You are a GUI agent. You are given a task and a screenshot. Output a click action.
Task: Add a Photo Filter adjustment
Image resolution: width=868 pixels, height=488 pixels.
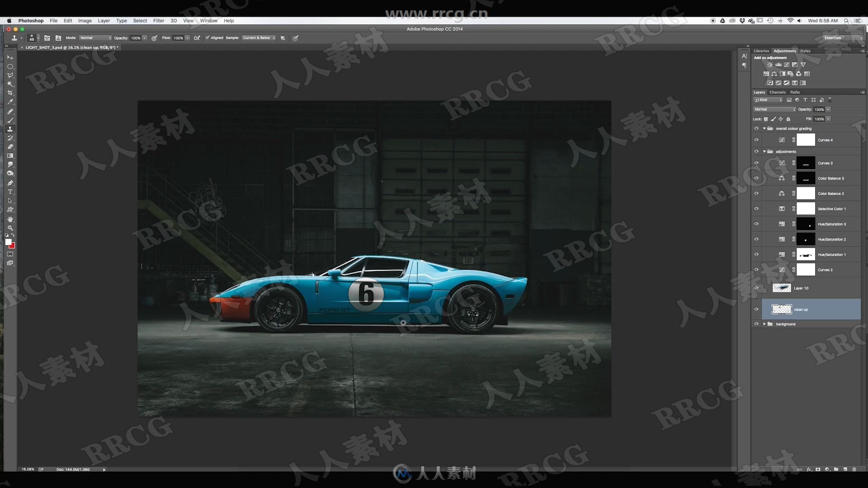click(791, 74)
